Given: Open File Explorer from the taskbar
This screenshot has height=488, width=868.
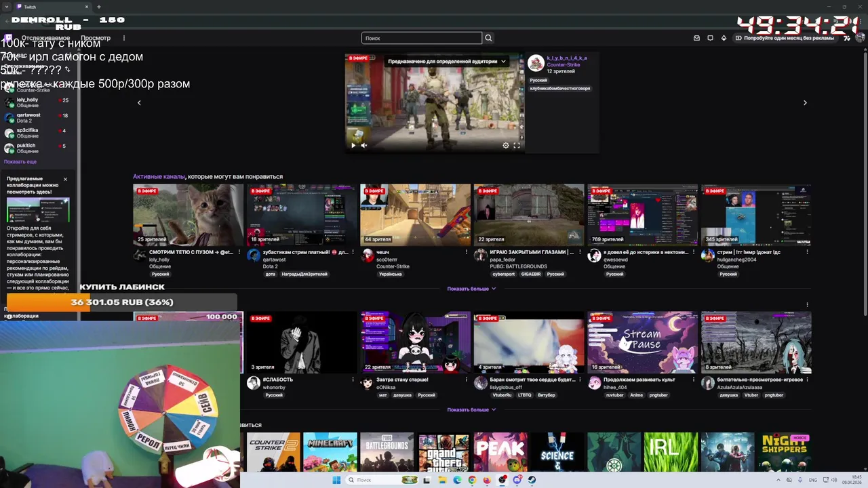Looking at the screenshot, I should pos(442,480).
